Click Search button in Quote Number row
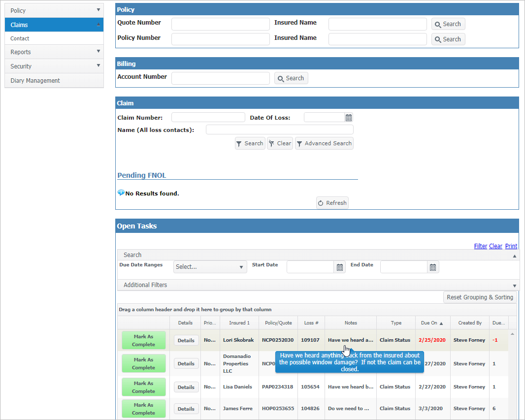This screenshot has height=420, width=525. coord(448,24)
